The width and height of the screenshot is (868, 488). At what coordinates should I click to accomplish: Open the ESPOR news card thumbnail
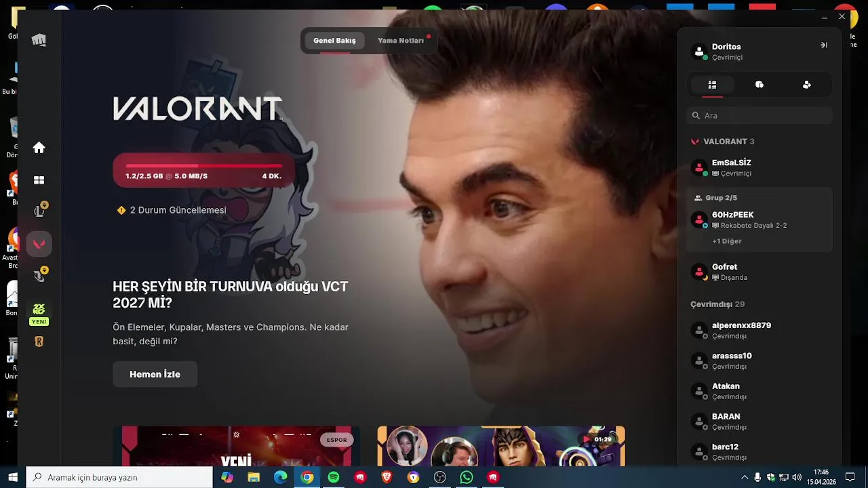tap(237, 446)
